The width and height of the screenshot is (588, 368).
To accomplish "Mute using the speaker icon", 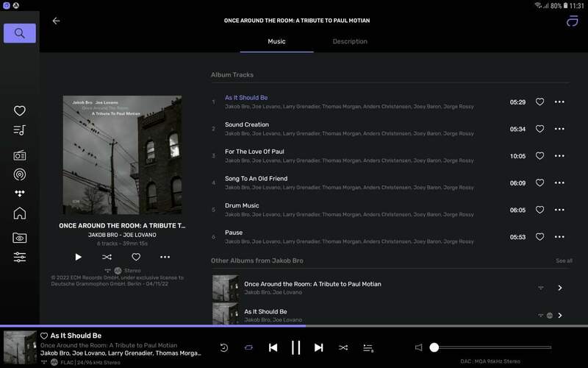I will point(418,347).
